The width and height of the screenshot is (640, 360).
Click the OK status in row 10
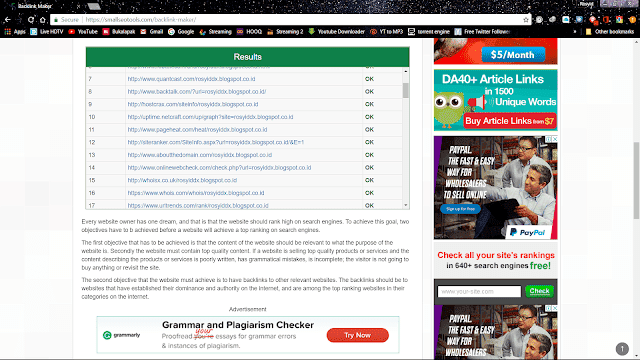coord(369,117)
